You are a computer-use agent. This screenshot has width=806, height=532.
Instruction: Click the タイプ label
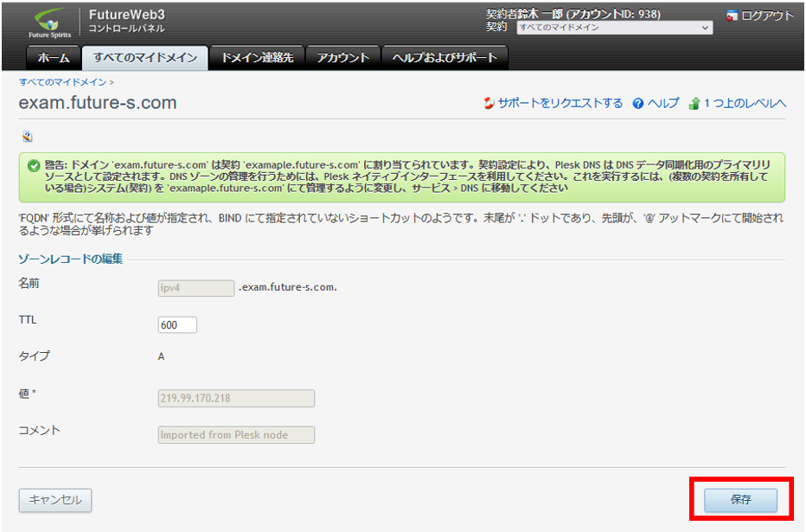34,356
